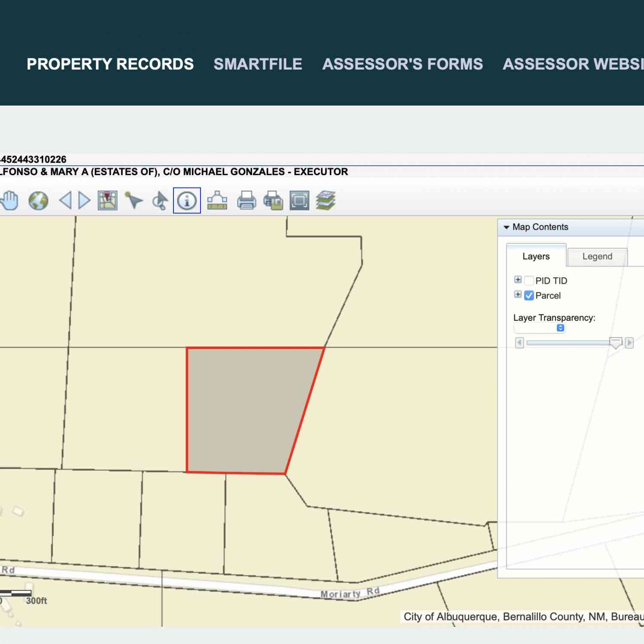Click the print-to-file printer icon

pos(273,200)
